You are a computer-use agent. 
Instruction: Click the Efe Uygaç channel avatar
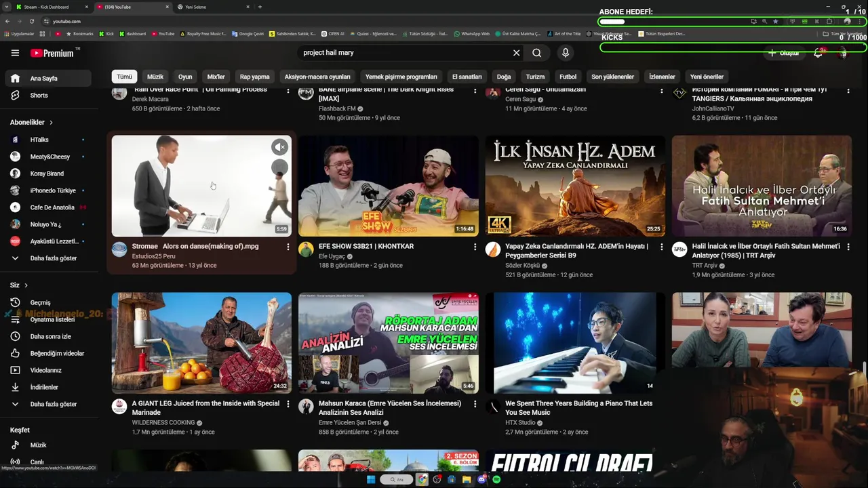(306, 249)
